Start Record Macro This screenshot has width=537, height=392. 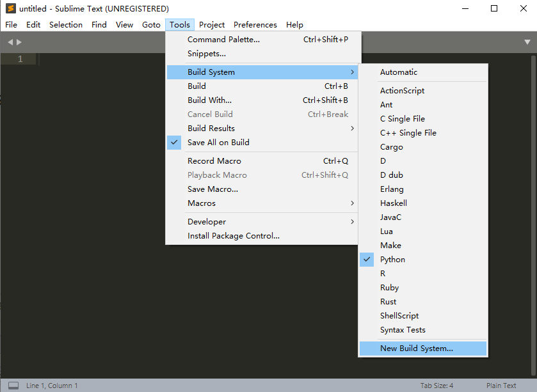262,161
